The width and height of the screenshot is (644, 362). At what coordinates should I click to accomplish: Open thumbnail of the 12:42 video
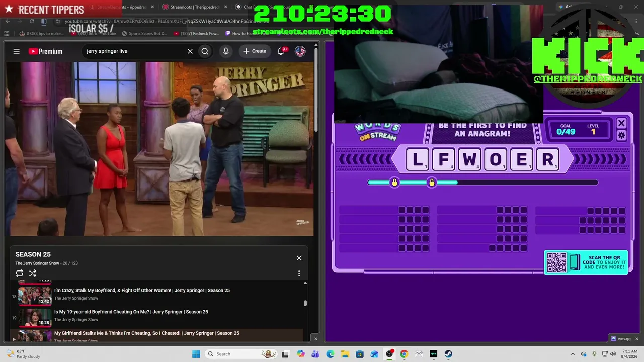(35, 296)
